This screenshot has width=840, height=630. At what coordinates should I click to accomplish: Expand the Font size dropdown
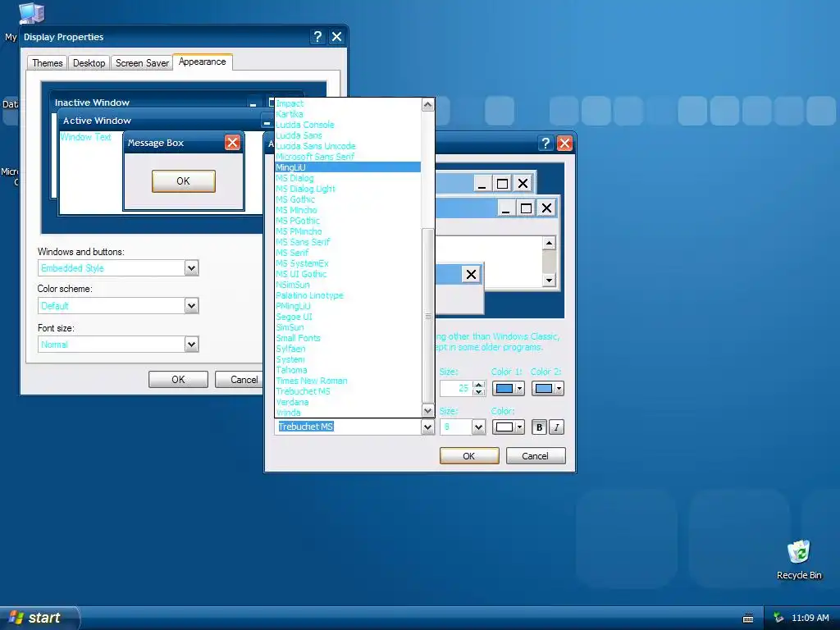(x=191, y=344)
